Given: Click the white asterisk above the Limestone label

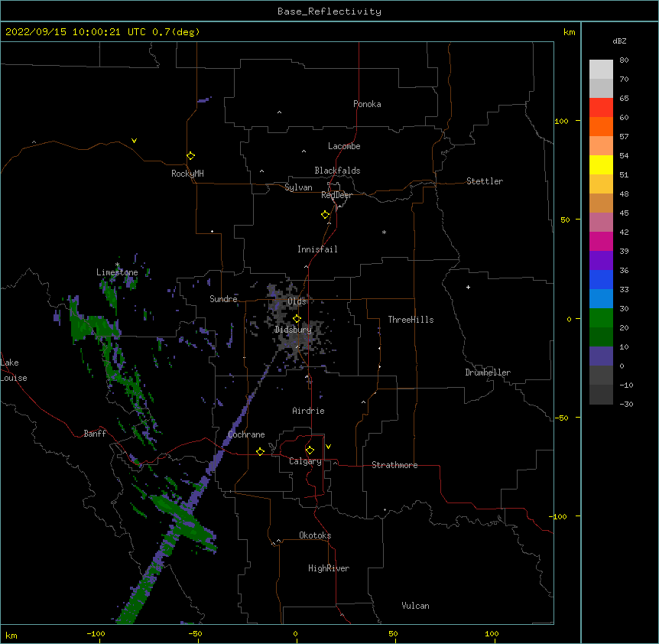Looking at the screenshot, I should click(x=117, y=265).
